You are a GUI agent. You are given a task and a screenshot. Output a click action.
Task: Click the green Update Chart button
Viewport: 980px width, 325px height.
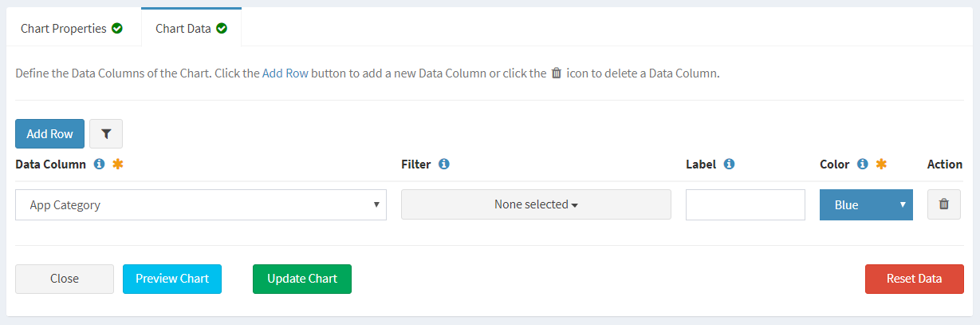(x=302, y=279)
